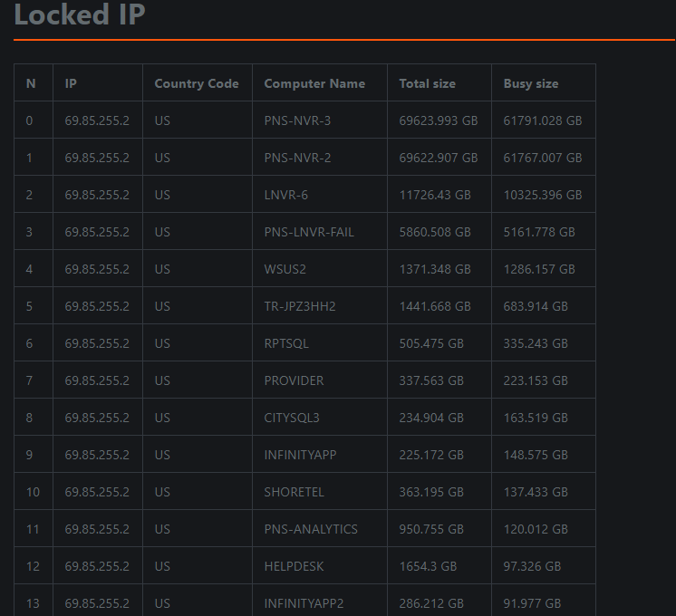This screenshot has height=616, width=676.
Task: Select the 61767.007 GB busy size cell
Action: [x=543, y=158]
